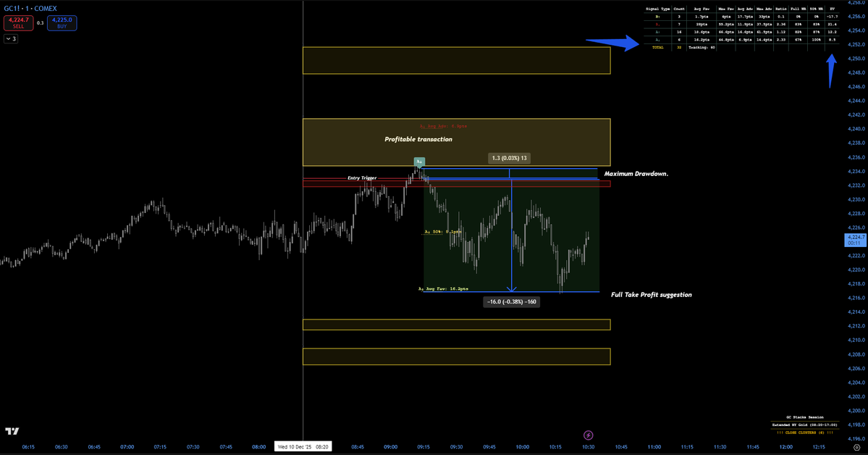Select the topmost yellow zone rectangle
The height and width of the screenshot is (455, 868).
pos(457,60)
